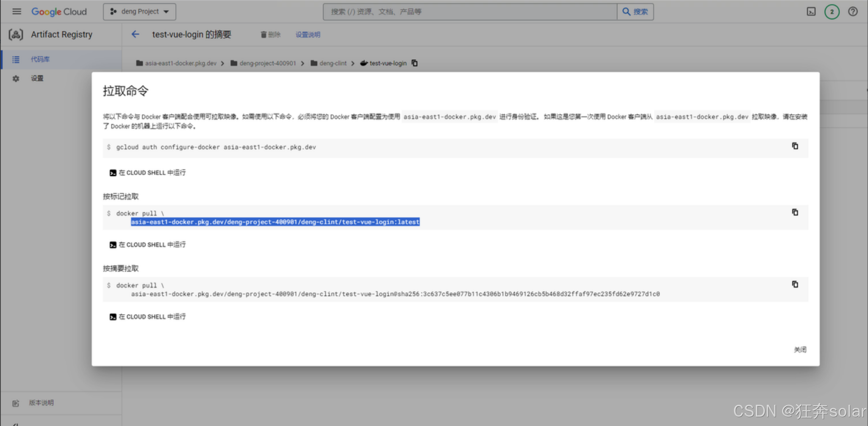The image size is (868, 426).
Task: Click the test-vue-login 的摘要 page title
Action: pos(191,34)
